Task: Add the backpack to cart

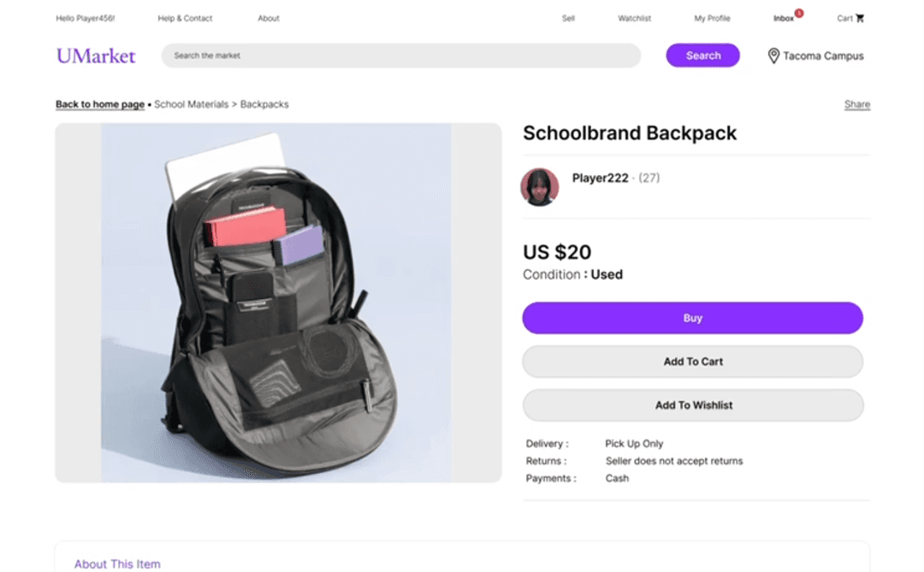Action: pyautogui.click(x=693, y=361)
